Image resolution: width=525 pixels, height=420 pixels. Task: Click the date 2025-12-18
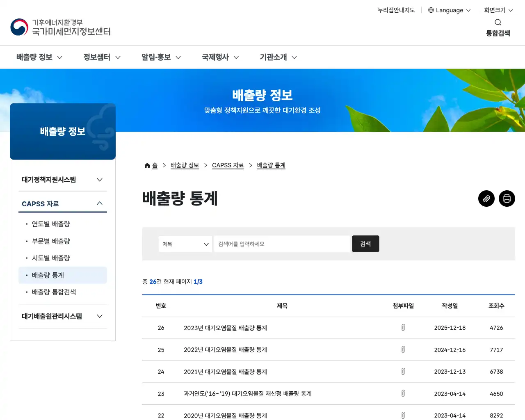pyautogui.click(x=450, y=328)
